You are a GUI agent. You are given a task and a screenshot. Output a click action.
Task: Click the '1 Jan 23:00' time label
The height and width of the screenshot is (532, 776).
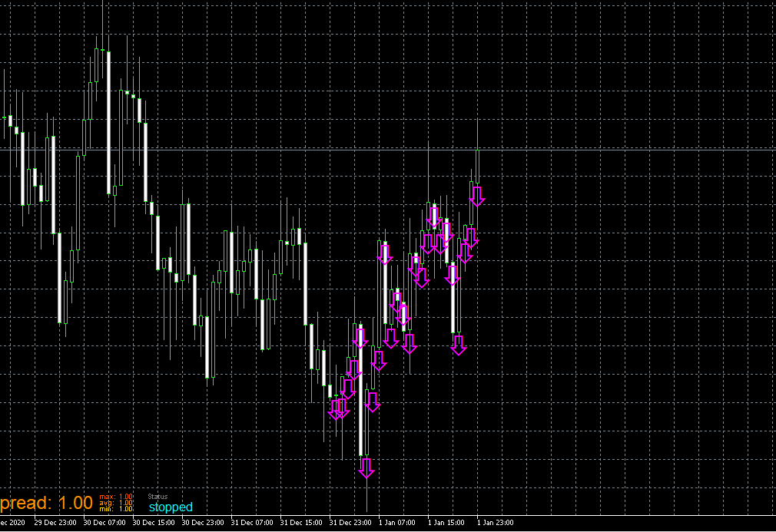coord(496,523)
